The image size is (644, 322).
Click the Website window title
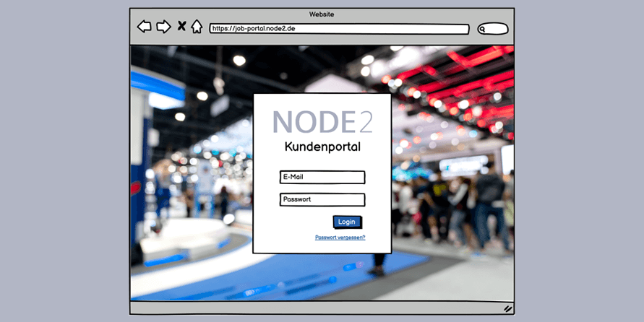(x=322, y=14)
